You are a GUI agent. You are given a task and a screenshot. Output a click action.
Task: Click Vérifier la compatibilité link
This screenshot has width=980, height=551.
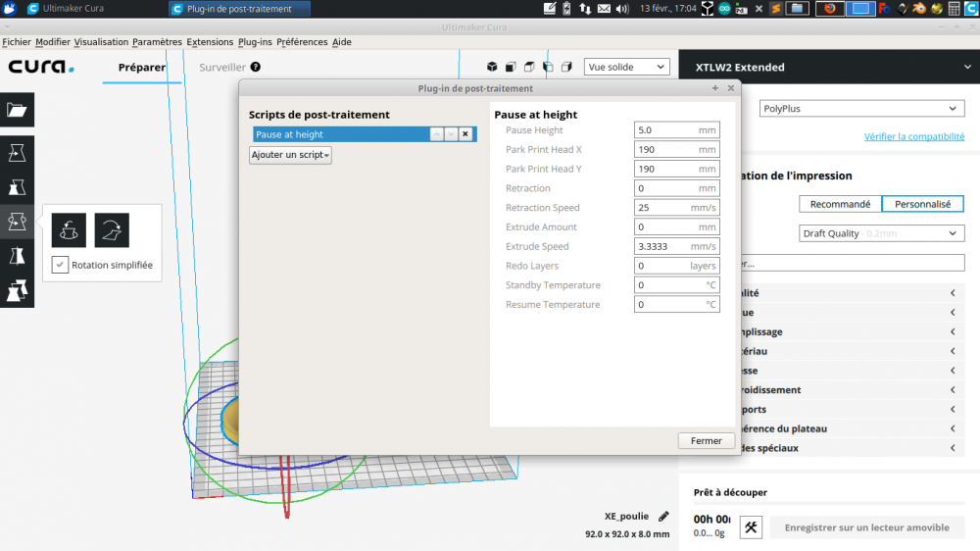coord(913,136)
